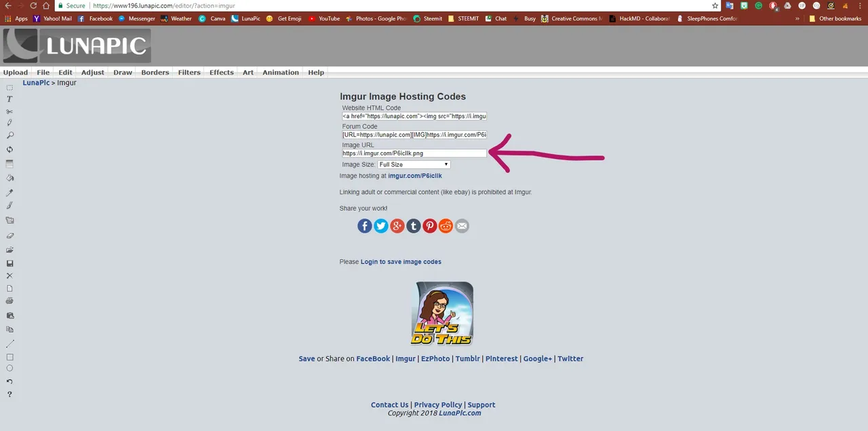This screenshot has height=431, width=868.
Task: Open the Effects menu
Action: click(x=222, y=73)
